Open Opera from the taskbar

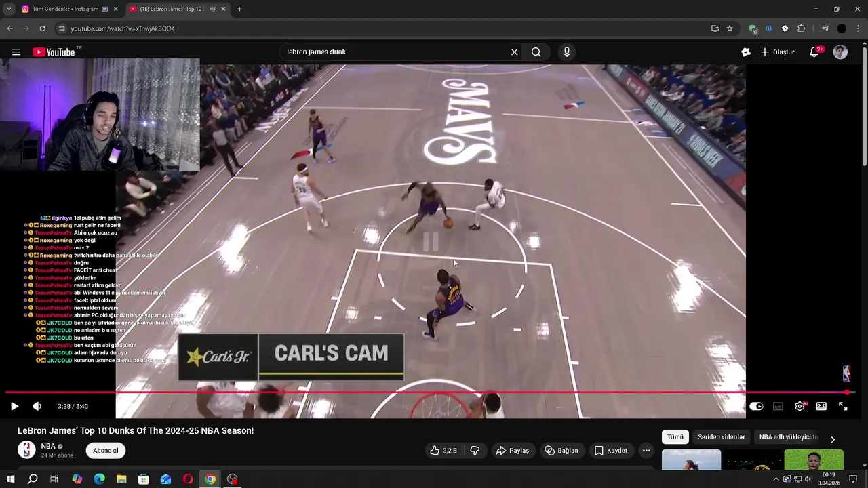(x=188, y=479)
